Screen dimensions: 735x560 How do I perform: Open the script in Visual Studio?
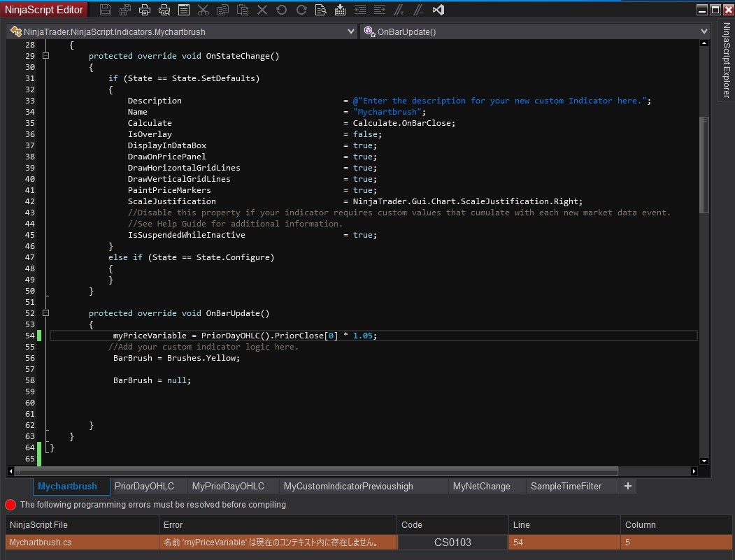(x=438, y=10)
